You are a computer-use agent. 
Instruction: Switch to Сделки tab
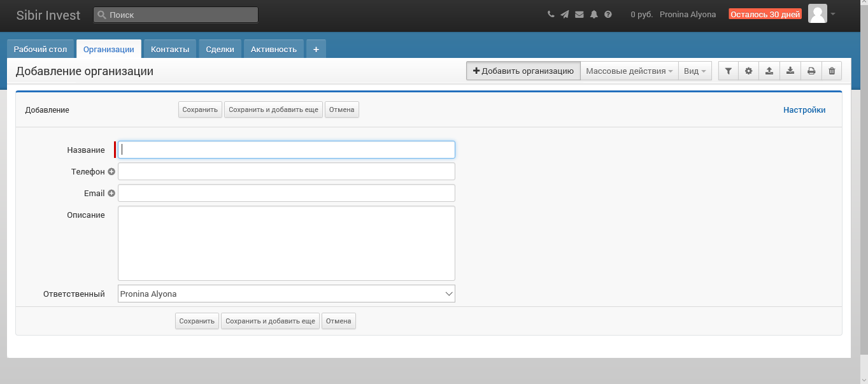pyautogui.click(x=220, y=49)
